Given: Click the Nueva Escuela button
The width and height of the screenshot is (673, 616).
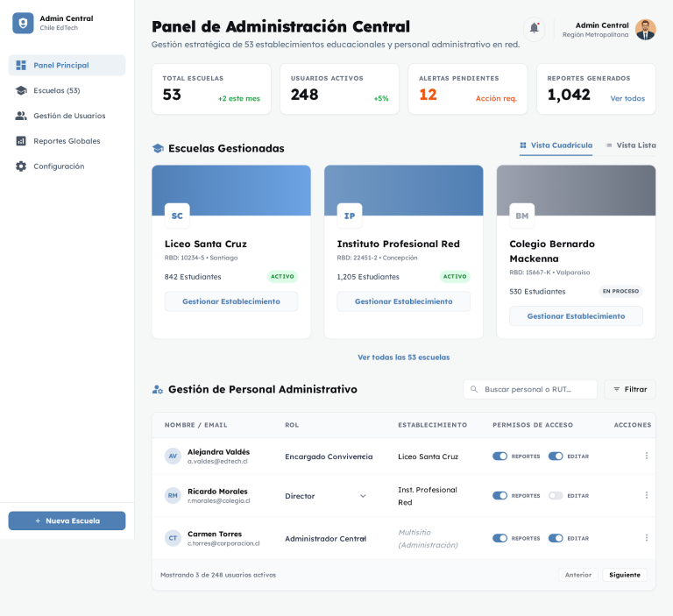Looking at the screenshot, I should (67, 520).
